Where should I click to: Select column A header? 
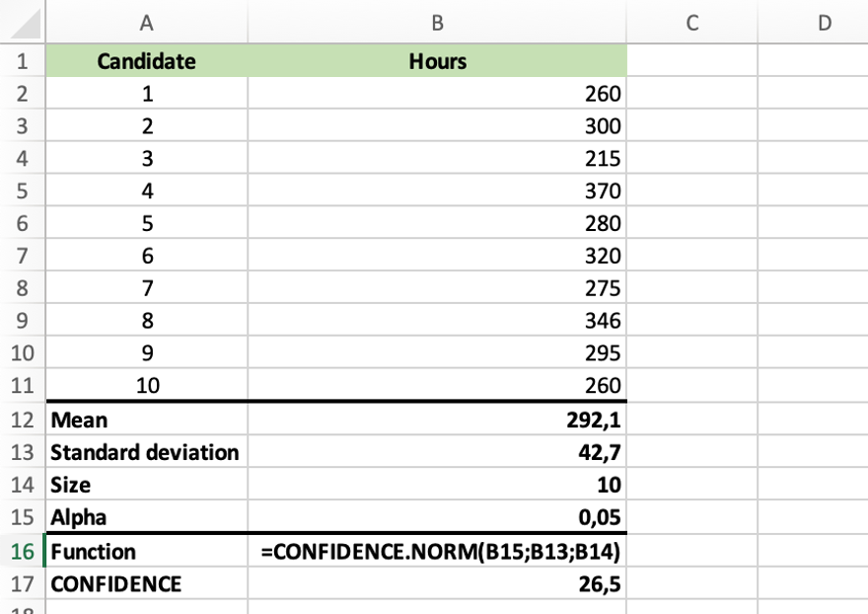[146, 22]
